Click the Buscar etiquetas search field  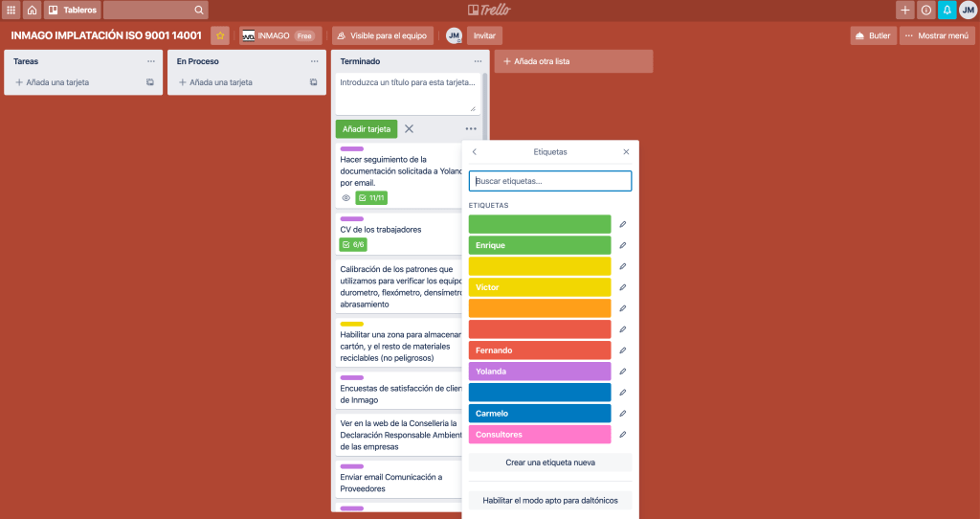550,181
